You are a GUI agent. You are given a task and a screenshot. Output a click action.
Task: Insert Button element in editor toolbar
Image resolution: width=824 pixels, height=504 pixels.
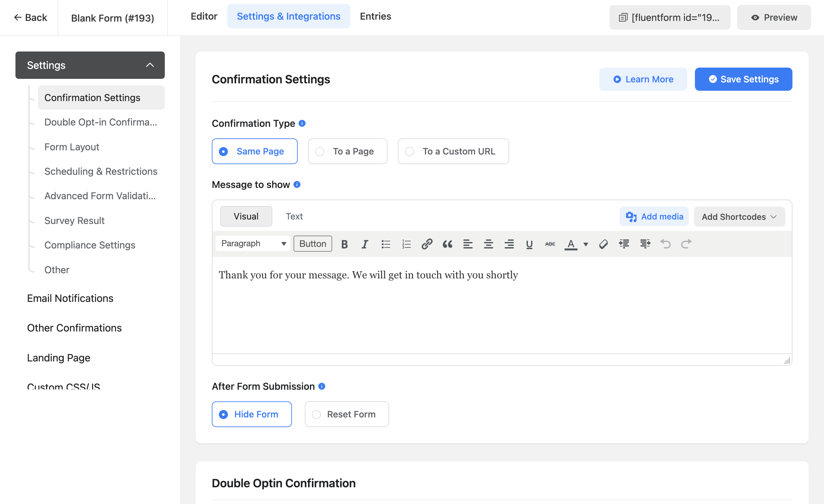pyautogui.click(x=313, y=244)
